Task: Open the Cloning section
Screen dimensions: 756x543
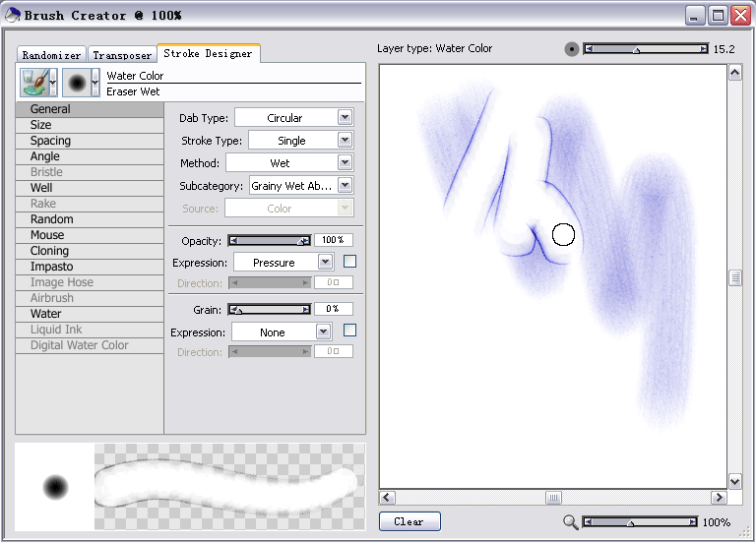Action: click(x=90, y=251)
